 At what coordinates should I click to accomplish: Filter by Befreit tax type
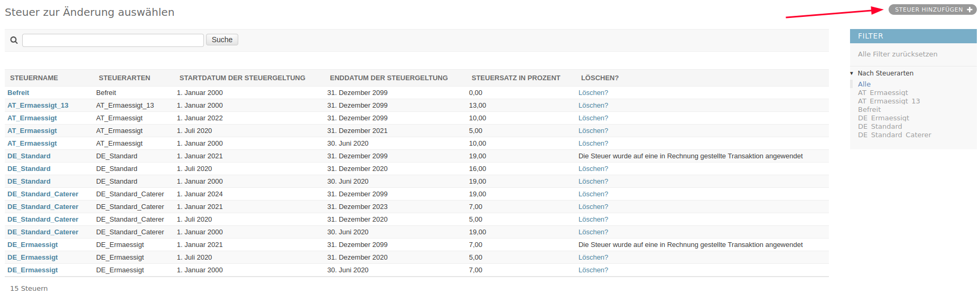[x=869, y=110]
